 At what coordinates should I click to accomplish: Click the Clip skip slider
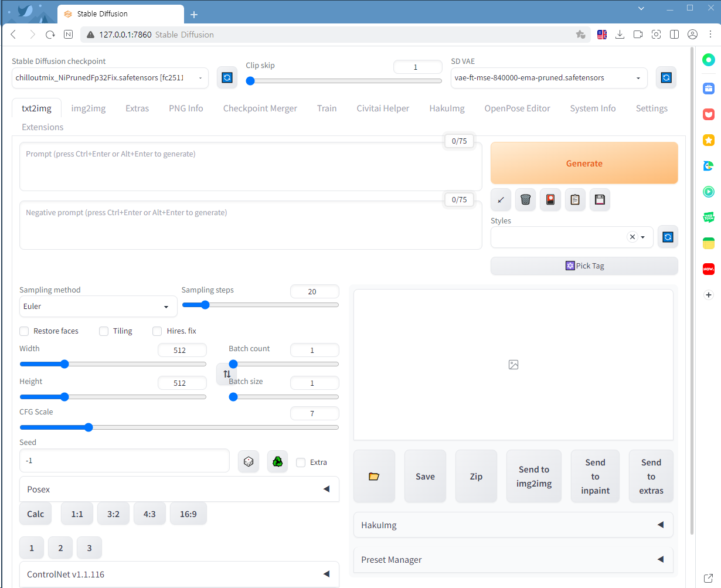pyautogui.click(x=344, y=81)
